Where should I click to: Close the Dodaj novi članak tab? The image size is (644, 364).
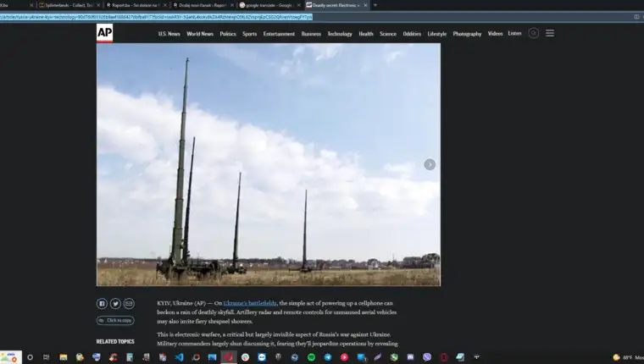coord(232,5)
